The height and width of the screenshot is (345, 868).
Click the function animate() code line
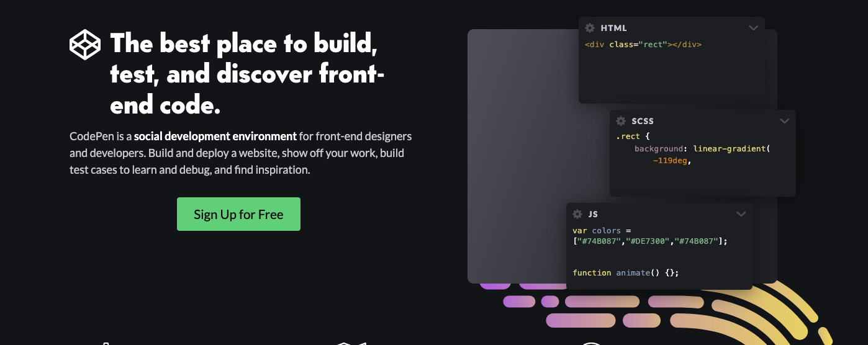626,272
